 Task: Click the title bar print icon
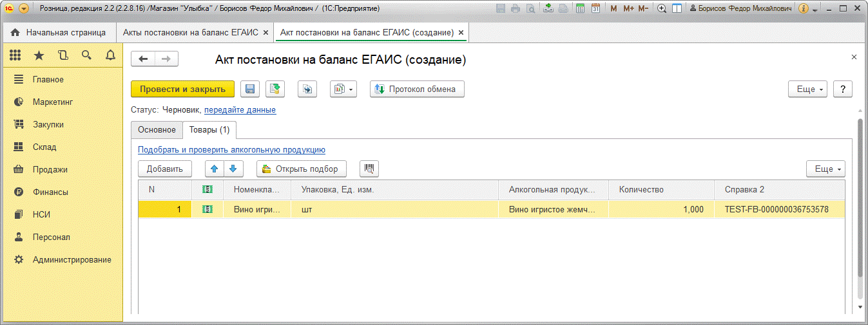(516, 8)
